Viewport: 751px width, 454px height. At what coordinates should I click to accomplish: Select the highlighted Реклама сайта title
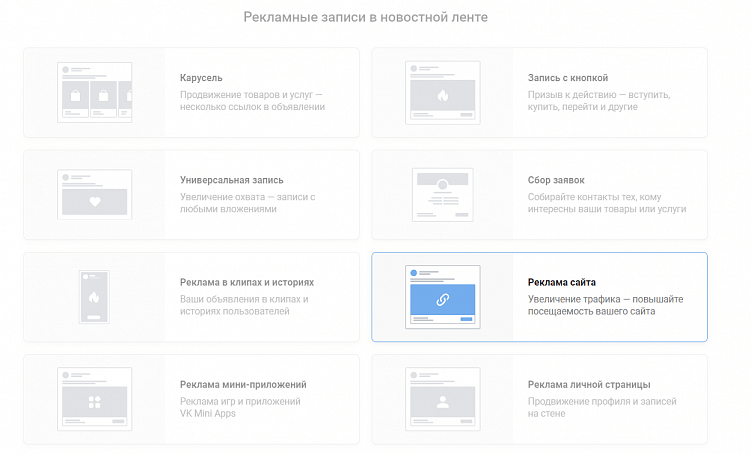pos(562,282)
